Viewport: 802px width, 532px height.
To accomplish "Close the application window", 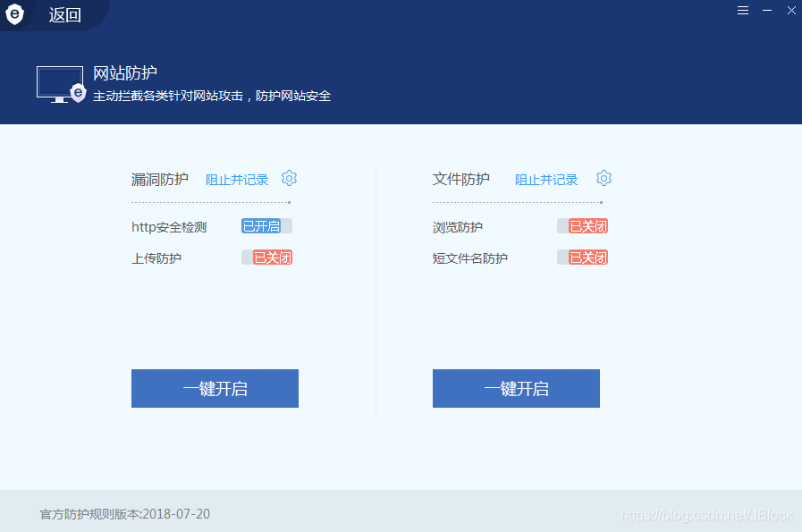I will 791,10.
